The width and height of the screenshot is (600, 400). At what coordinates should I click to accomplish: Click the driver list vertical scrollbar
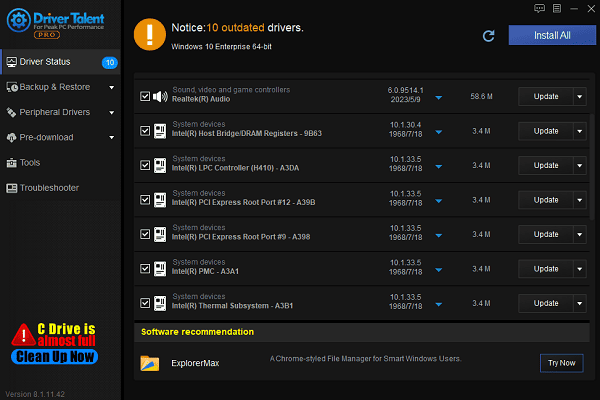(592, 167)
